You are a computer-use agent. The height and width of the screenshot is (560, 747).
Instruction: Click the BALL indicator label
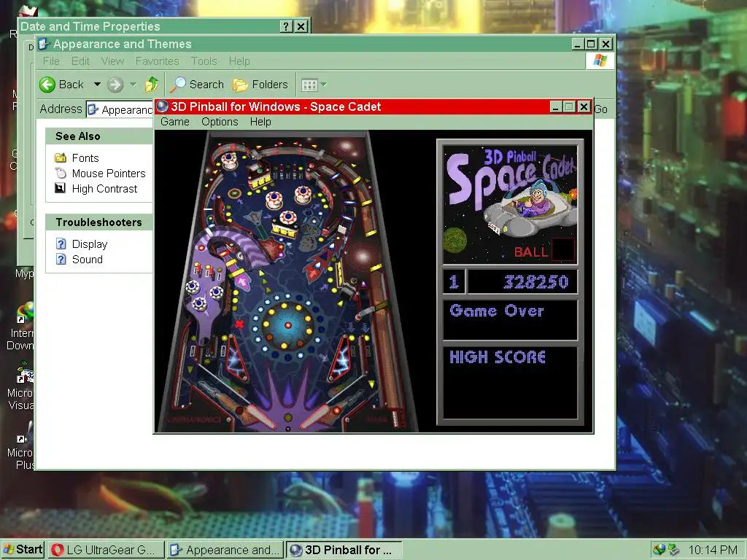point(531,252)
